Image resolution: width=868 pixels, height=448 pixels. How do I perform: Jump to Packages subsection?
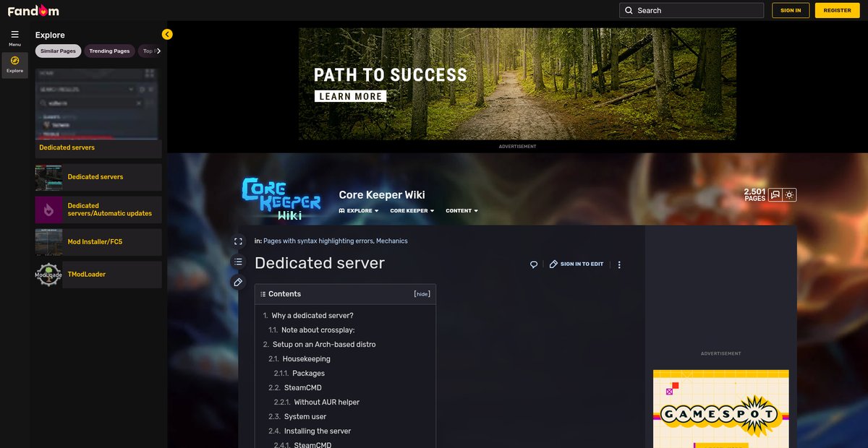309,374
